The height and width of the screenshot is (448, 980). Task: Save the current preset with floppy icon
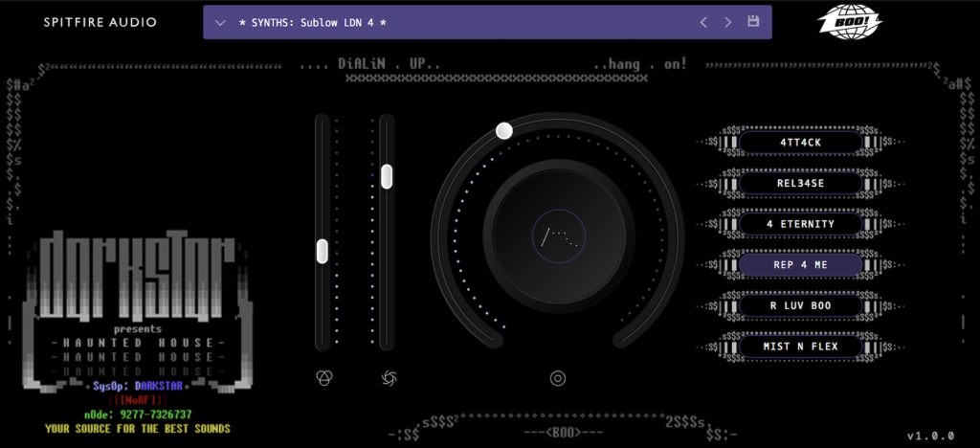[x=753, y=22]
